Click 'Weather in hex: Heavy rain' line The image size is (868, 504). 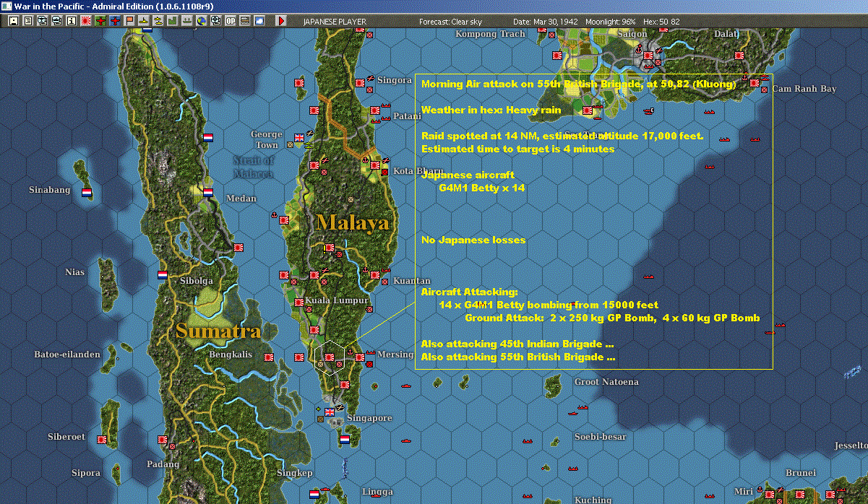(491, 110)
